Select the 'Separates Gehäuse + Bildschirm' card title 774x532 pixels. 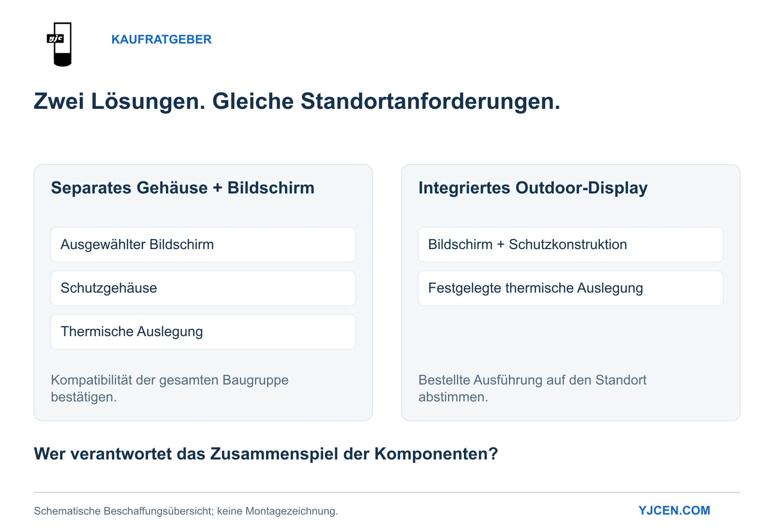tap(183, 188)
